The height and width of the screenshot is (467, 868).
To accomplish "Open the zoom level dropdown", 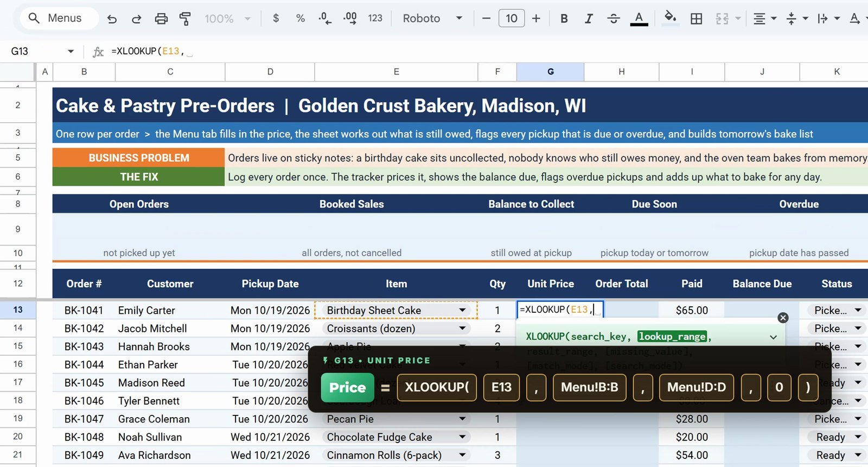I will (x=227, y=18).
